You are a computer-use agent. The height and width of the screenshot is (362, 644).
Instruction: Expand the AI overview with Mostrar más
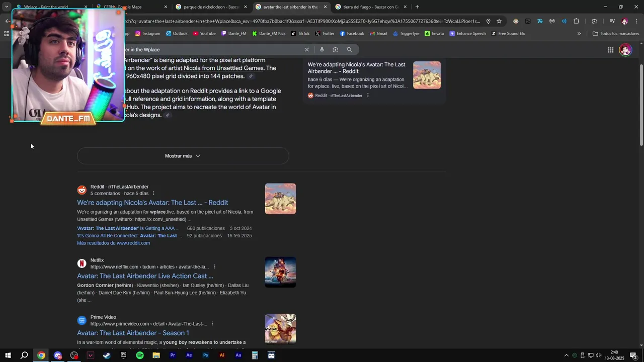183,156
